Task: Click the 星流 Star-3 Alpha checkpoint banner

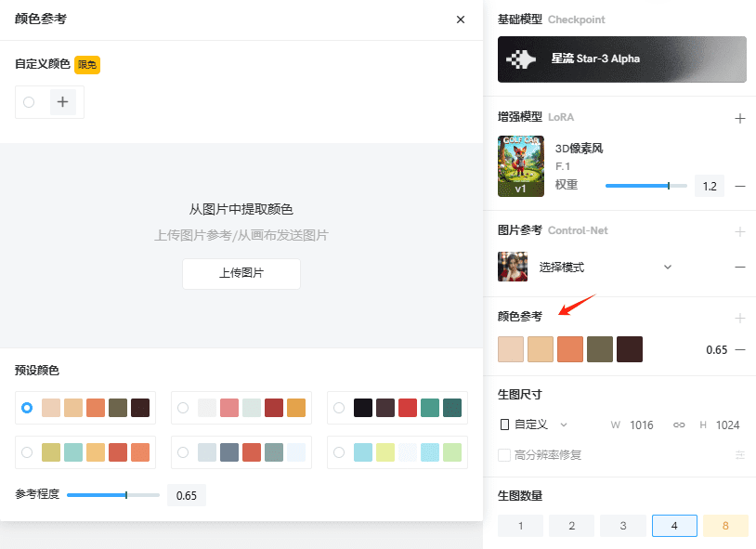Action: tap(621, 59)
